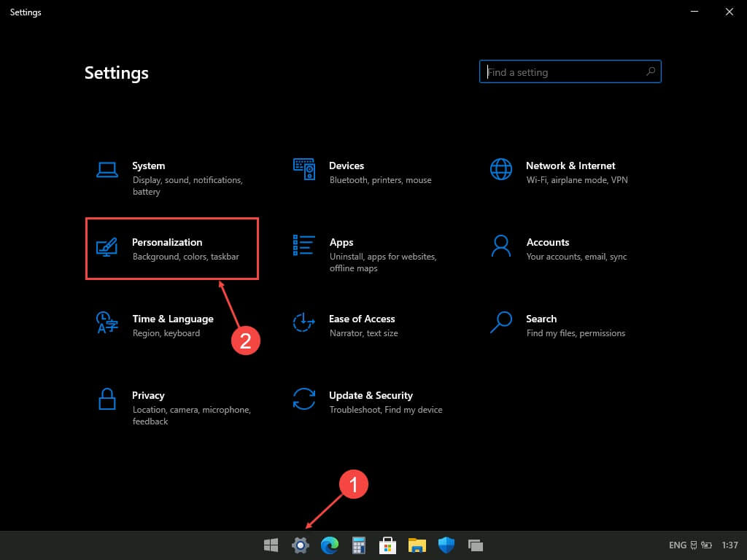The image size is (747, 560).
Task: Open the Ease of Access dashed-circle icon
Action: click(304, 322)
